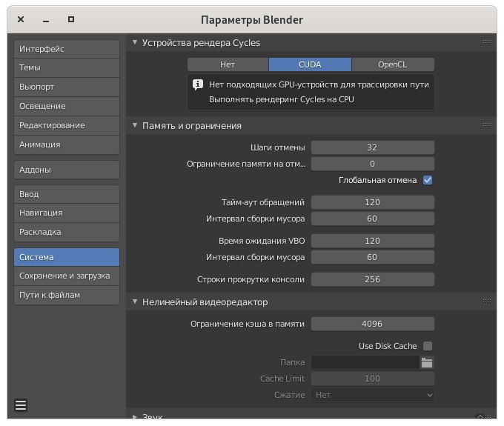This screenshot has width=504, height=426.
Task: Click the Время ожидания VBO field
Action: [373, 241]
